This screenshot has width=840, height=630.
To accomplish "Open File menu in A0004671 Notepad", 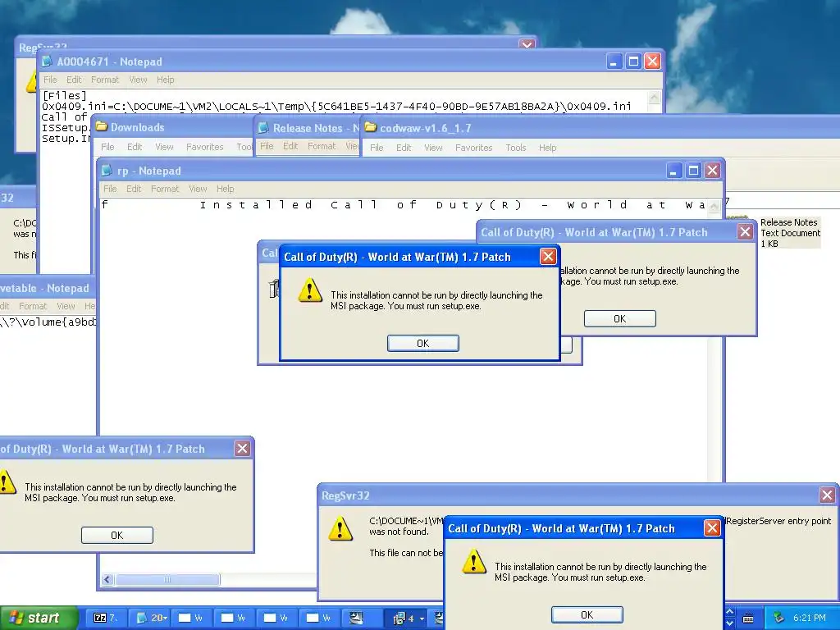I will click(50, 80).
